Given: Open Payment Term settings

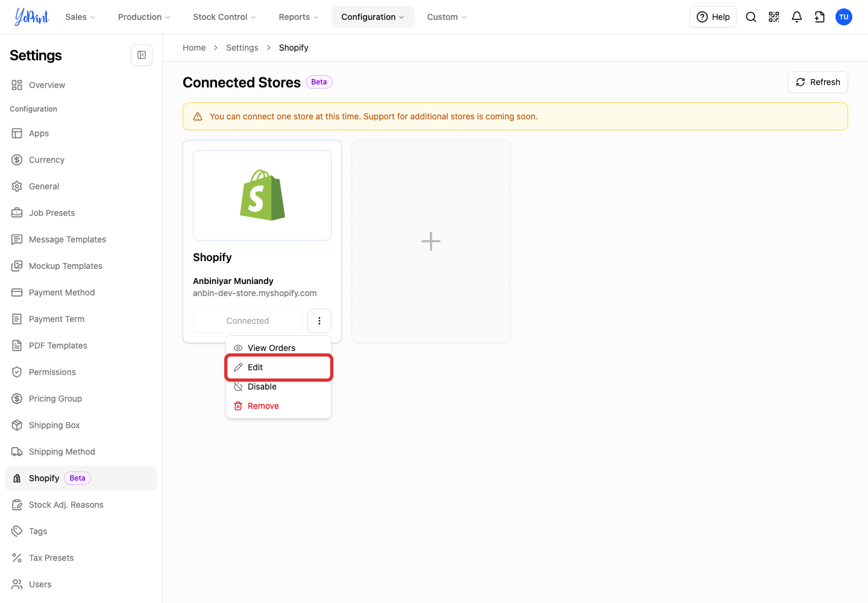Looking at the screenshot, I should coord(81,319).
